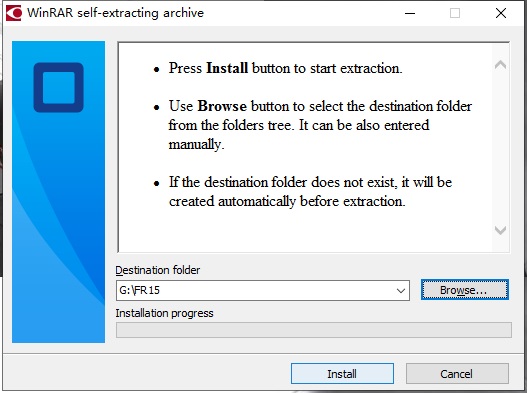527x393 pixels.
Task: Click the greyed-out maximize button
Action: (455, 13)
